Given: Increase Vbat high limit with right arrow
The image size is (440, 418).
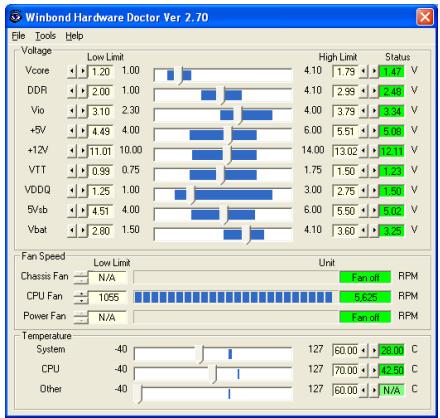Looking at the screenshot, I should 374,231.
